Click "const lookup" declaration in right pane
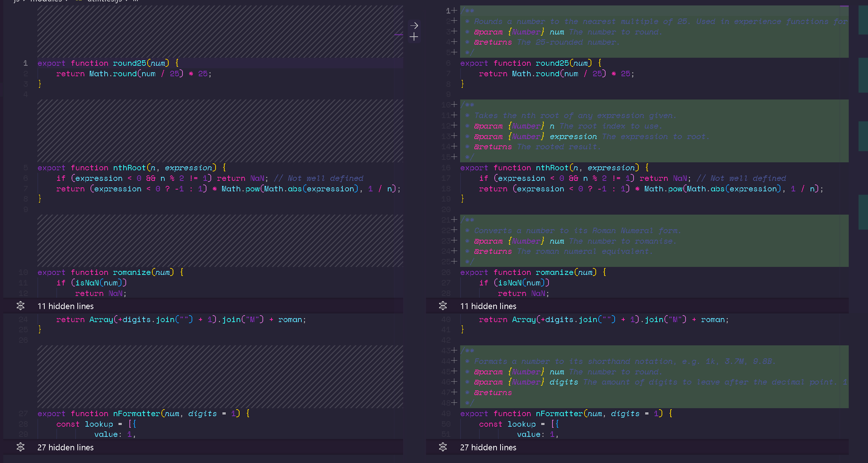868x463 pixels. (507, 424)
